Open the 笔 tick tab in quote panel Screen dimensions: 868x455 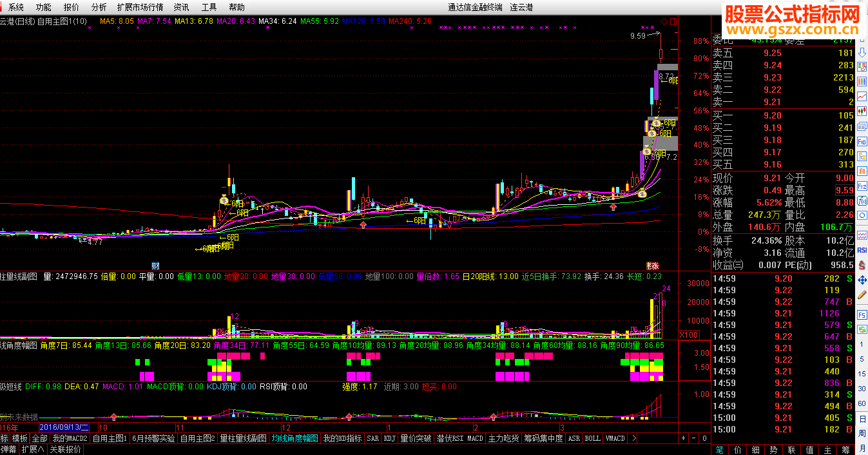coord(720,449)
